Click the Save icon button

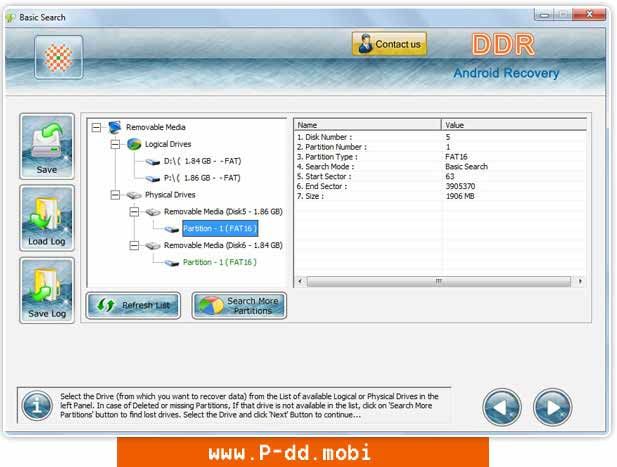point(47,146)
